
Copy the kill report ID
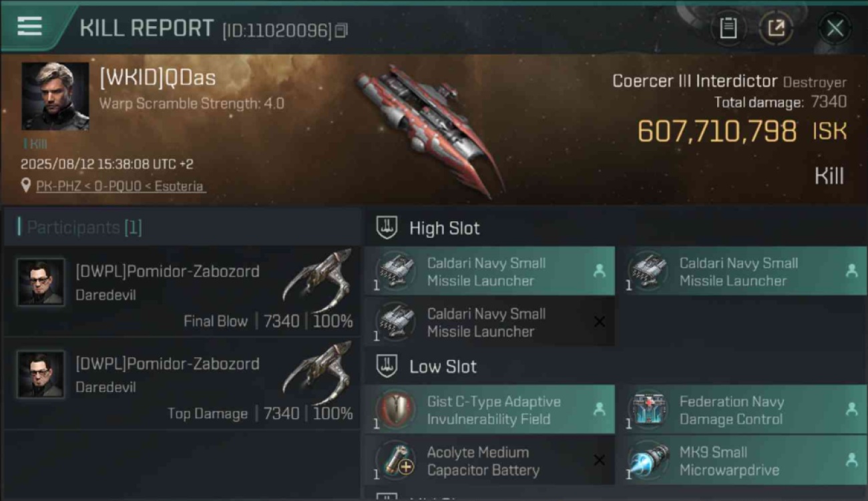coord(341,30)
